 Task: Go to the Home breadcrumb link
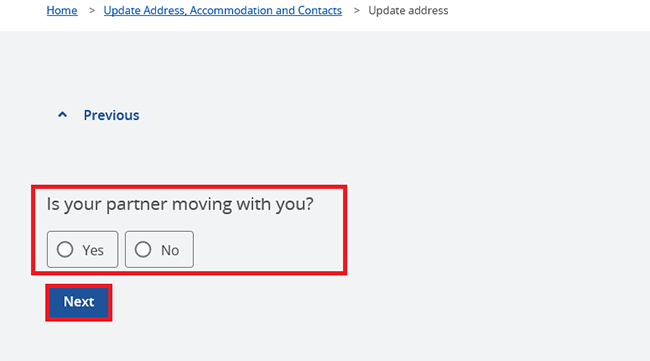pos(62,10)
